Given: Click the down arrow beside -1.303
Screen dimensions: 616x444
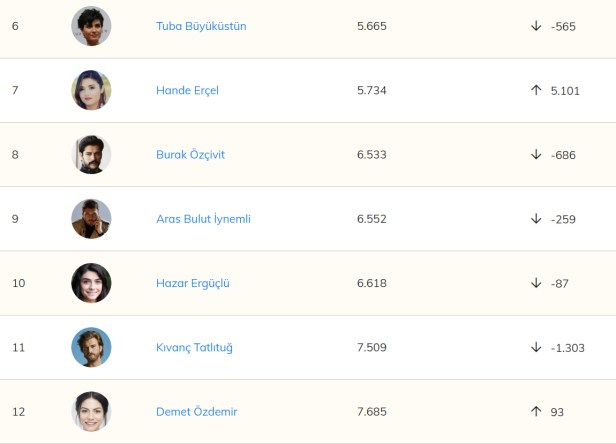Looking at the screenshot, I should click(536, 348).
